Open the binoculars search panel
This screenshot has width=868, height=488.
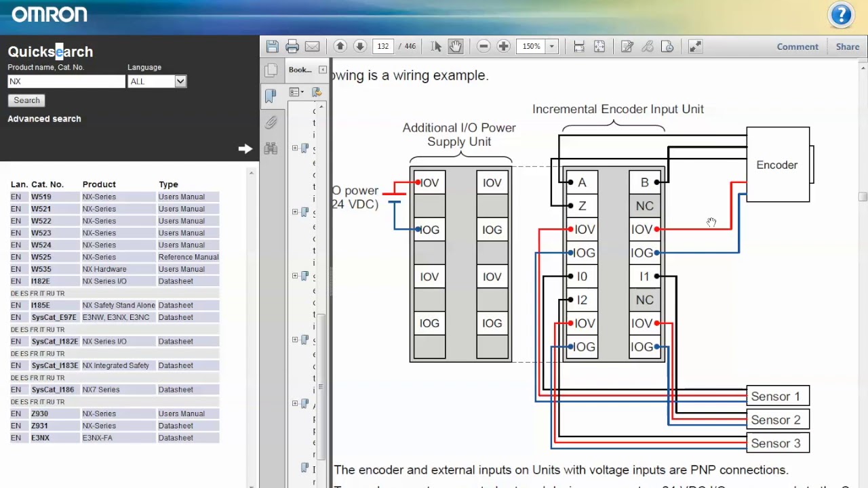[271, 148]
